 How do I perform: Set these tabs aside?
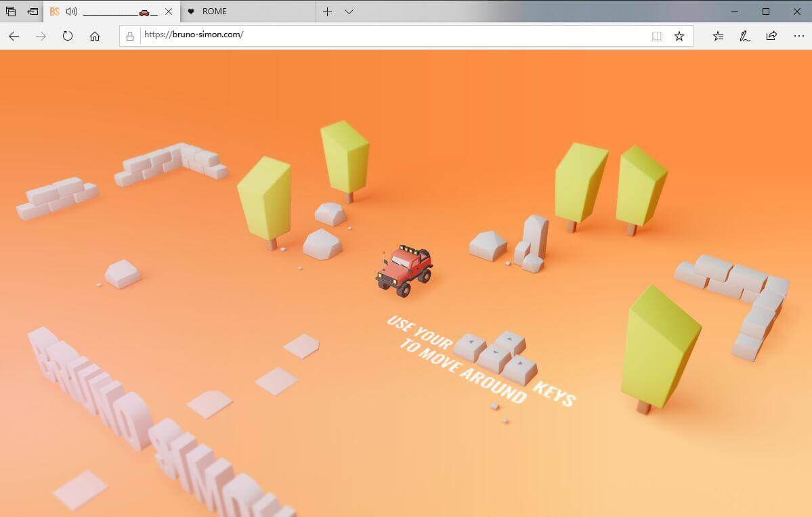click(x=33, y=12)
